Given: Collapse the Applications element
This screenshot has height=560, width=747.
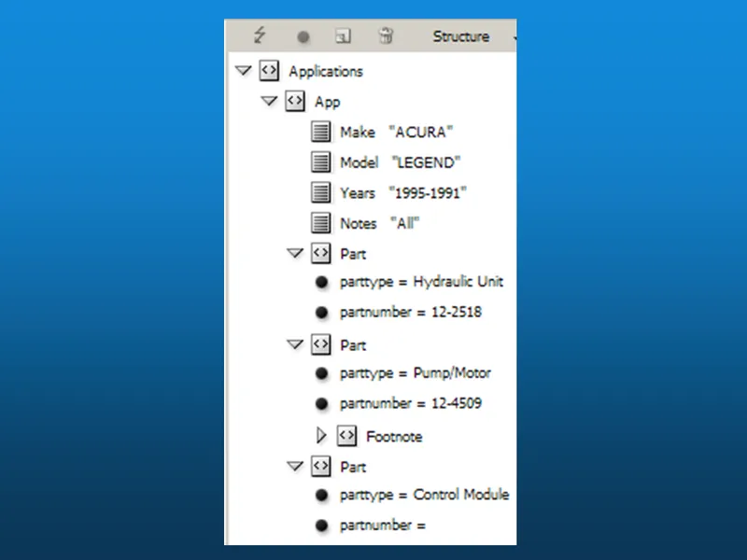Looking at the screenshot, I should click(244, 71).
